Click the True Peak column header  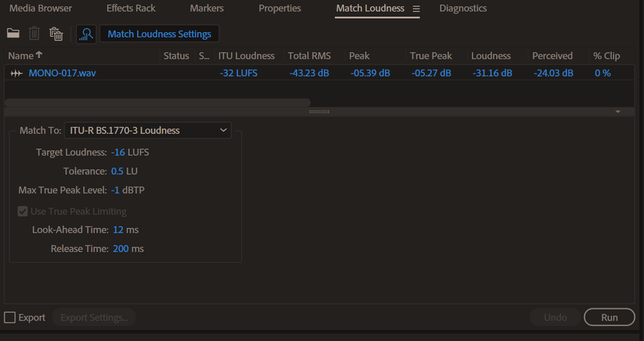pos(431,56)
